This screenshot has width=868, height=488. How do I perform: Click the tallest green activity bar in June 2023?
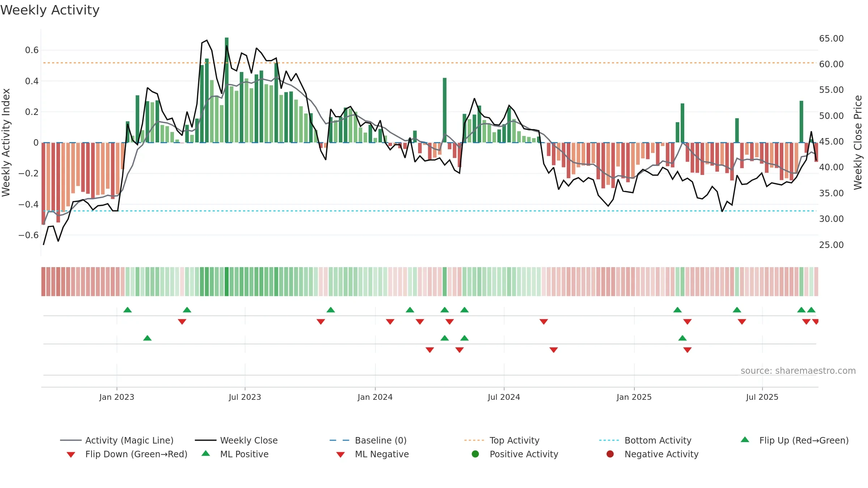point(227,90)
